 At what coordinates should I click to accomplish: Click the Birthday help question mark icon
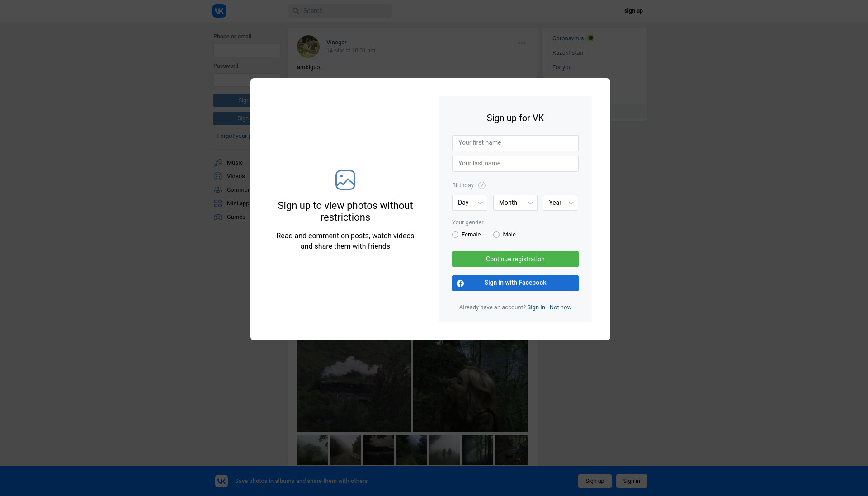tap(482, 185)
